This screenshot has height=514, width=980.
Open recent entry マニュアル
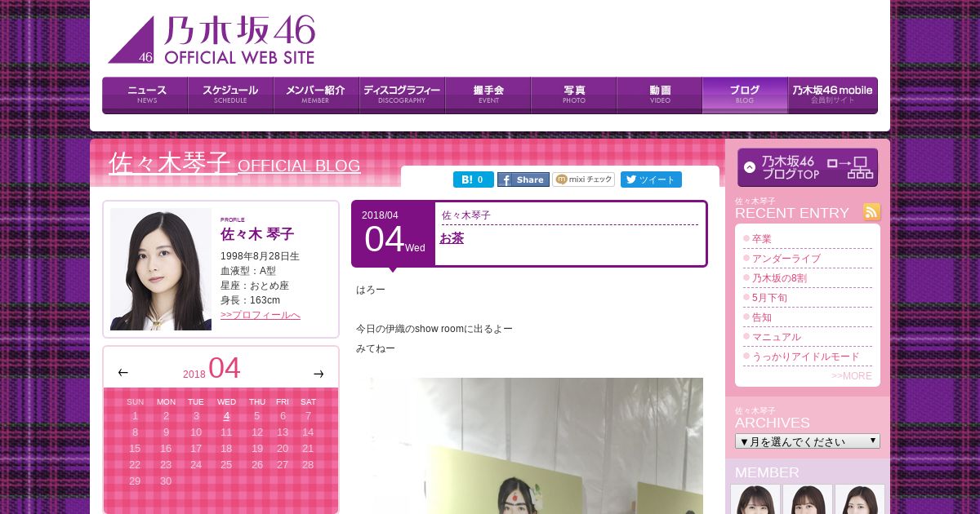pos(777,337)
